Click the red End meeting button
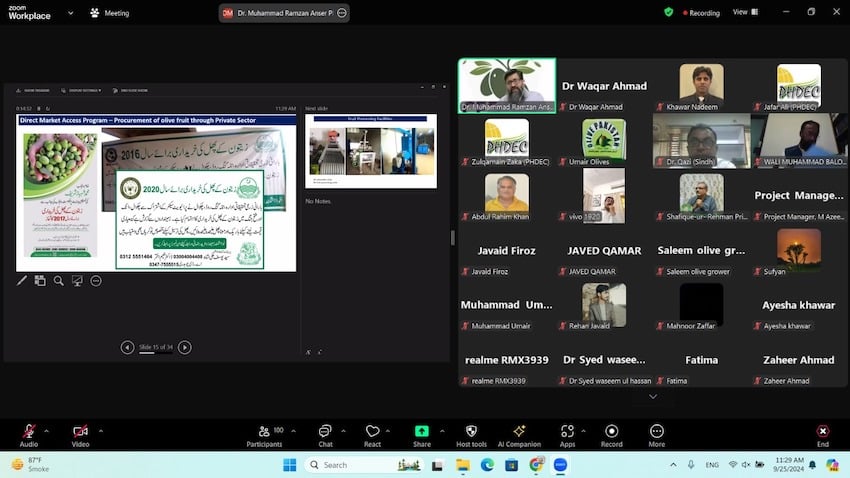The width and height of the screenshot is (850, 478). coord(822,431)
